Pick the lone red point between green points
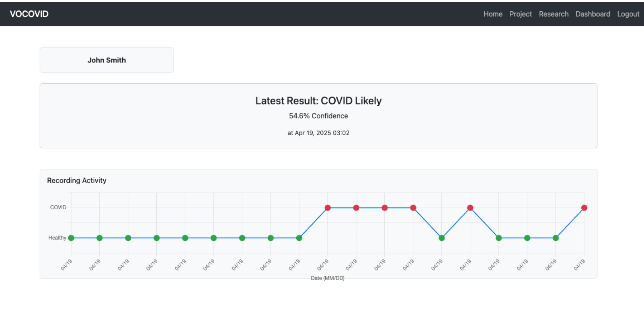Viewport: 644px width, 324px height. pyautogui.click(x=470, y=208)
